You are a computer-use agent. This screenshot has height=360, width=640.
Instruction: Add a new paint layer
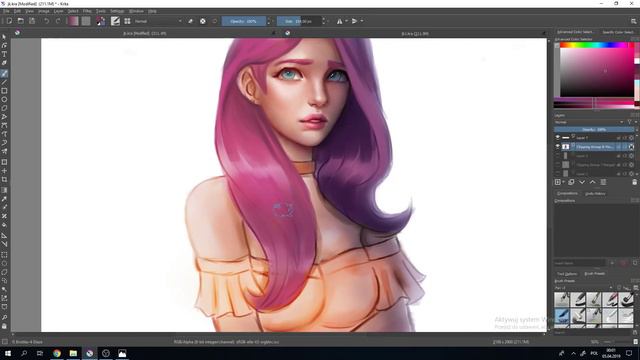tap(558, 182)
